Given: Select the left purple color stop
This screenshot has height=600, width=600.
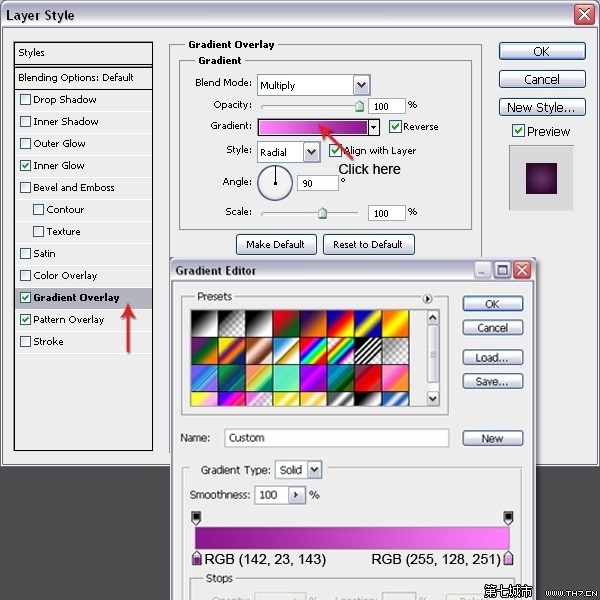Looking at the screenshot, I should pyautogui.click(x=196, y=557).
